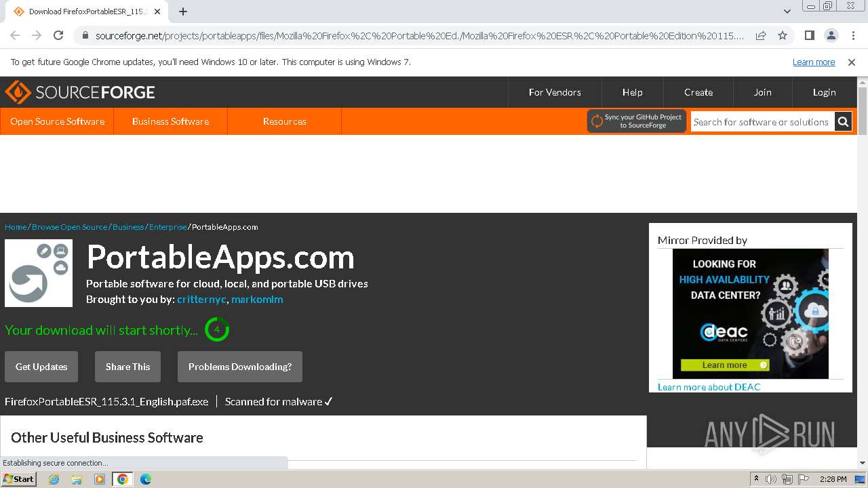The image size is (868, 488).
Task: Click the network tray icon
Action: [787, 479]
